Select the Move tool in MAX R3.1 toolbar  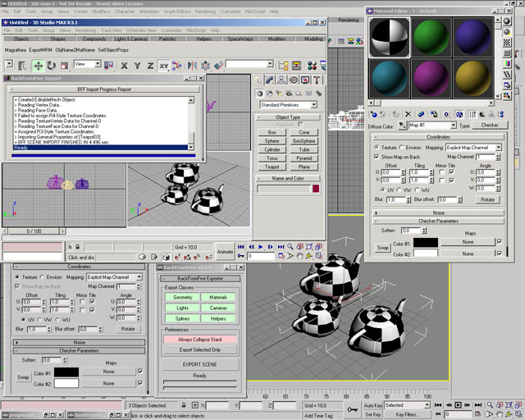[x=39, y=66]
